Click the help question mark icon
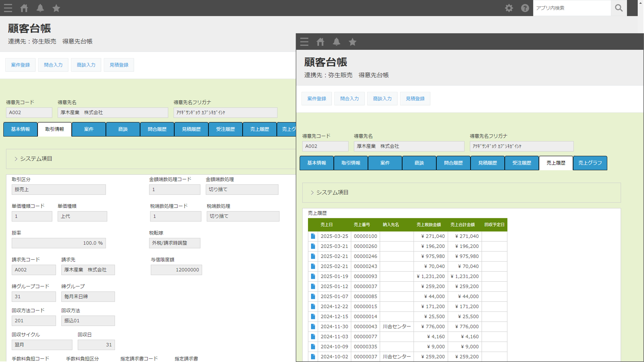Viewport: 644px width, 362px height. click(525, 8)
